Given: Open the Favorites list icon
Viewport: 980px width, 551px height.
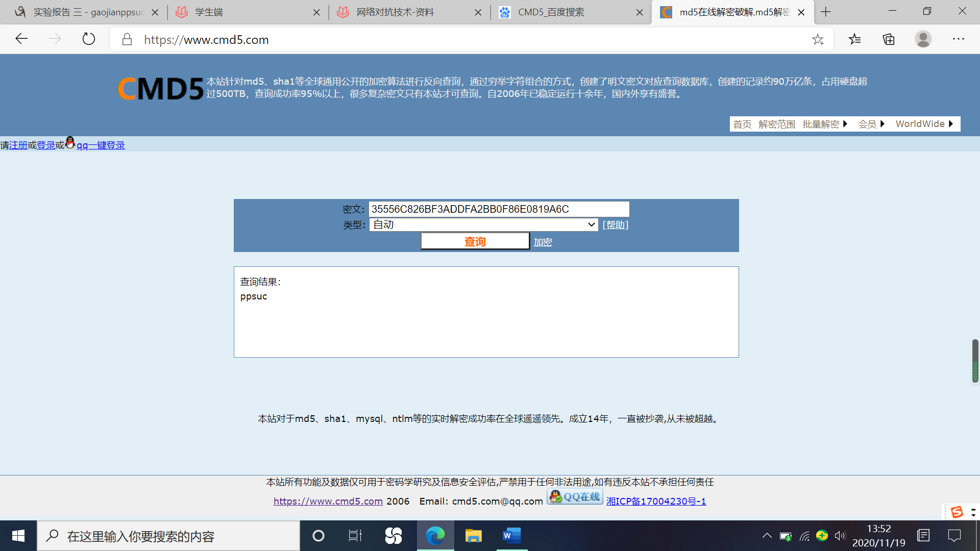Looking at the screenshot, I should click(855, 39).
